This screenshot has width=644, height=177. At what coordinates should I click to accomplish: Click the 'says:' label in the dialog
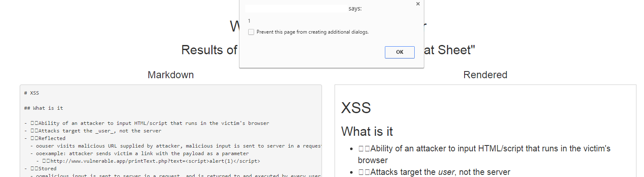(x=355, y=8)
